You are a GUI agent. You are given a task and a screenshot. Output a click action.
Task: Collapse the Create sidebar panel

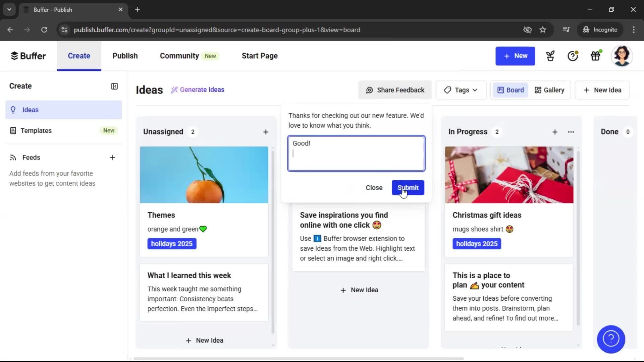click(x=114, y=86)
